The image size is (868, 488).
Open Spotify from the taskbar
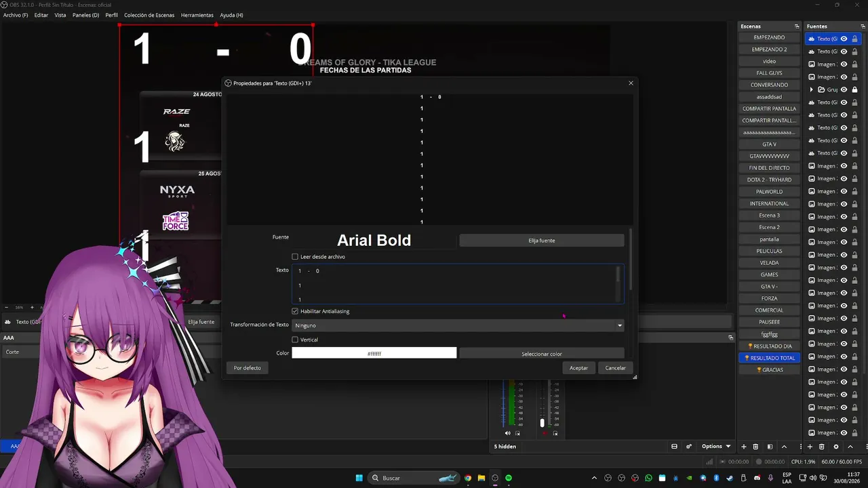pyautogui.click(x=509, y=478)
